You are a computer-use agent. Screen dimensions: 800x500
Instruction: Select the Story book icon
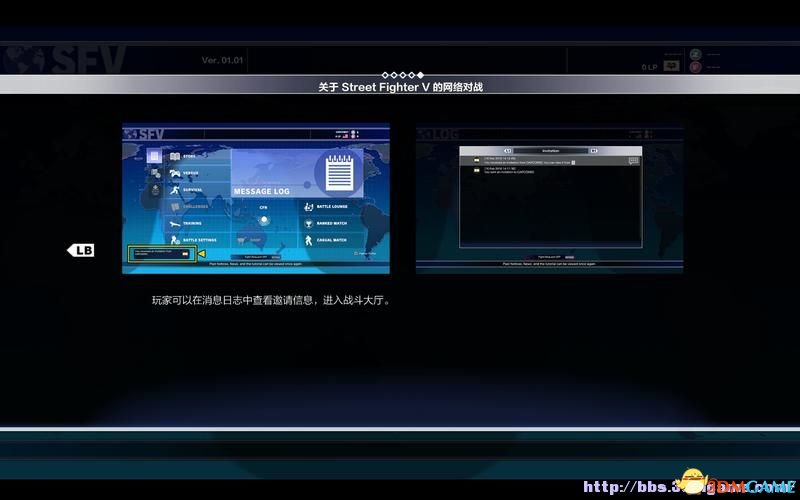pyautogui.click(x=175, y=156)
